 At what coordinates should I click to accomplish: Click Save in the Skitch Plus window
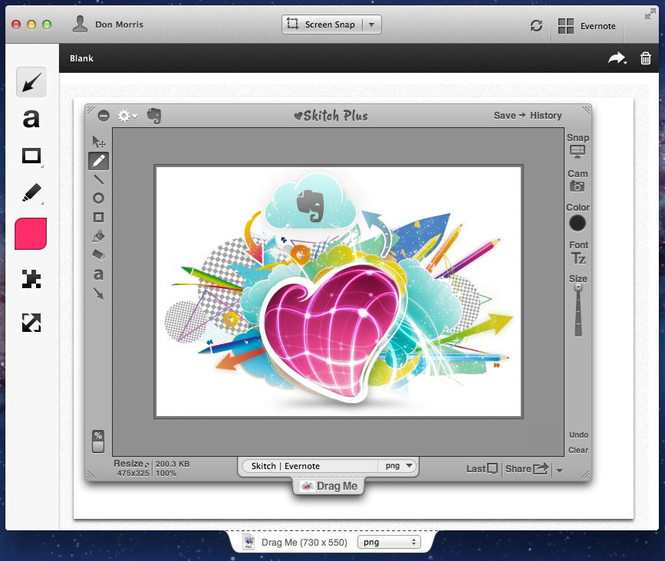(505, 115)
